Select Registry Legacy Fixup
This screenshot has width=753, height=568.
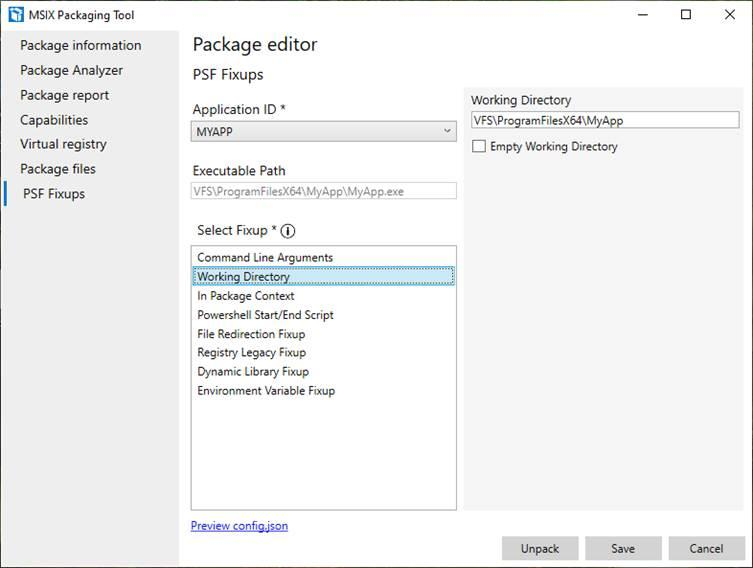[x=324, y=352]
